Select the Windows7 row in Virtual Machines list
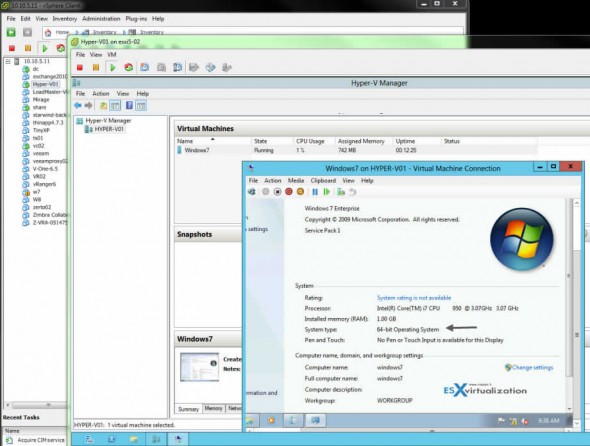The height and width of the screenshot is (446, 590). pyautogui.click(x=357, y=150)
